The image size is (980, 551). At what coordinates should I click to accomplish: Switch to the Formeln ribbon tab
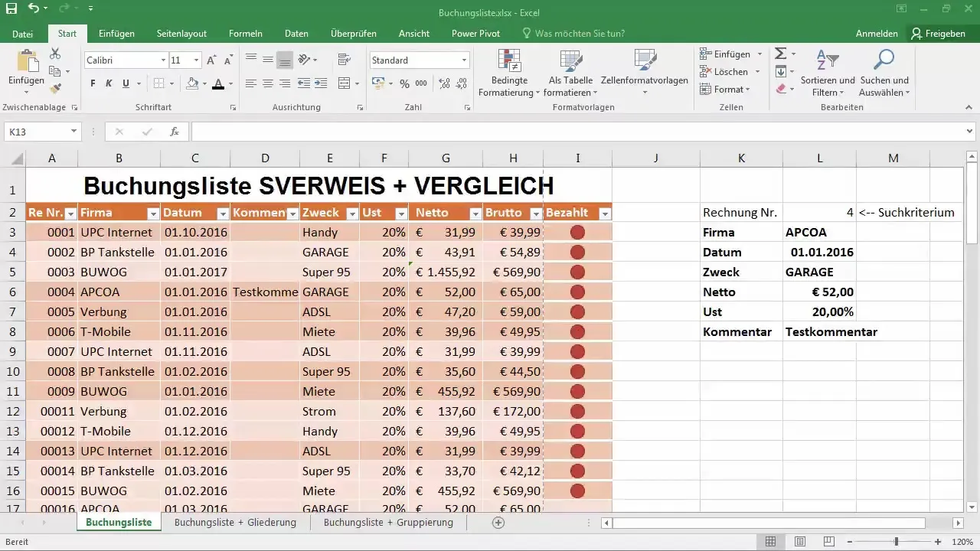point(246,34)
